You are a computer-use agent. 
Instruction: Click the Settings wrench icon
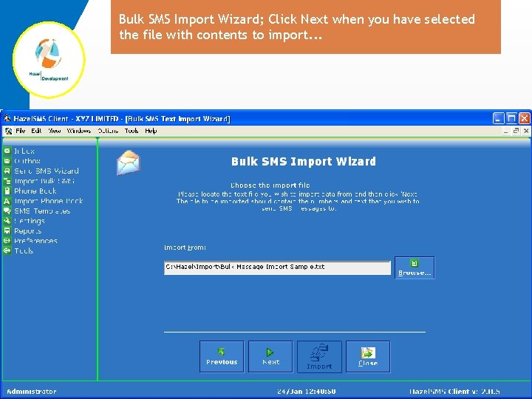[x=7, y=221]
